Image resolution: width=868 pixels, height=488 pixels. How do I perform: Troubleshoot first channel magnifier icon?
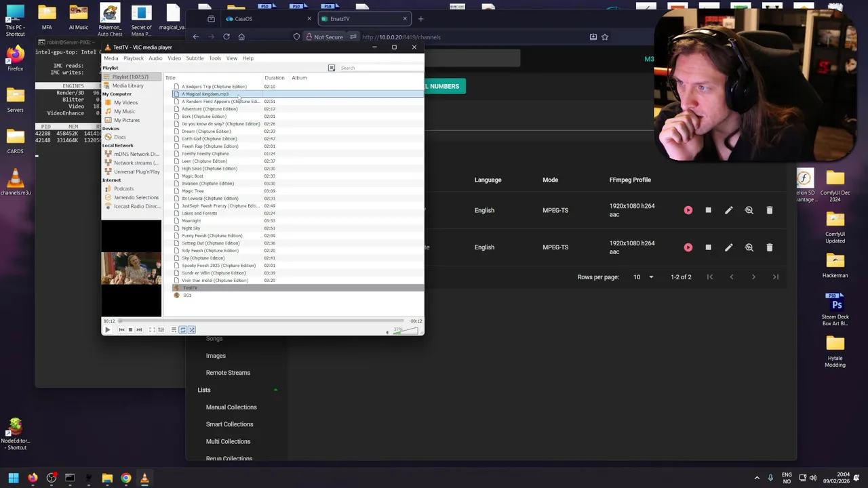pos(749,210)
